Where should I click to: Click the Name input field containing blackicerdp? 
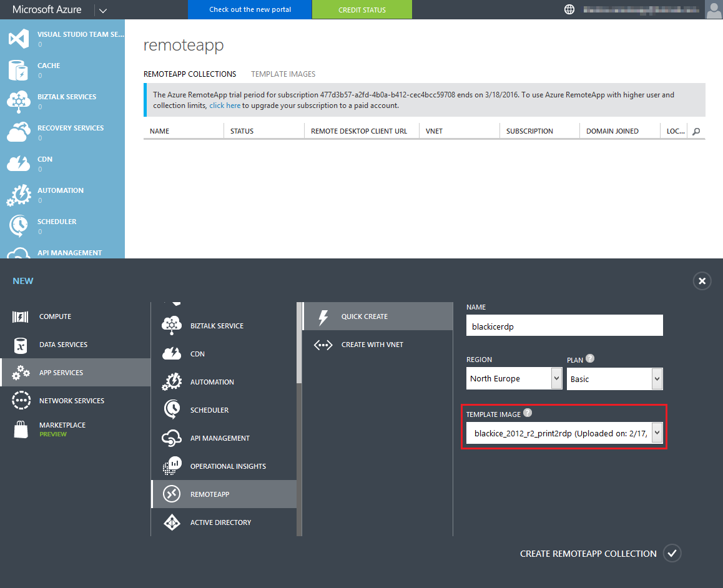click(564, 325)
